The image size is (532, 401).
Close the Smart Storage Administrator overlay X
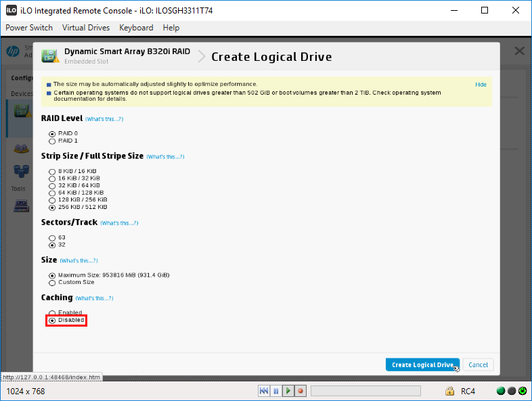pyautogui.click(x=519, y=51)
